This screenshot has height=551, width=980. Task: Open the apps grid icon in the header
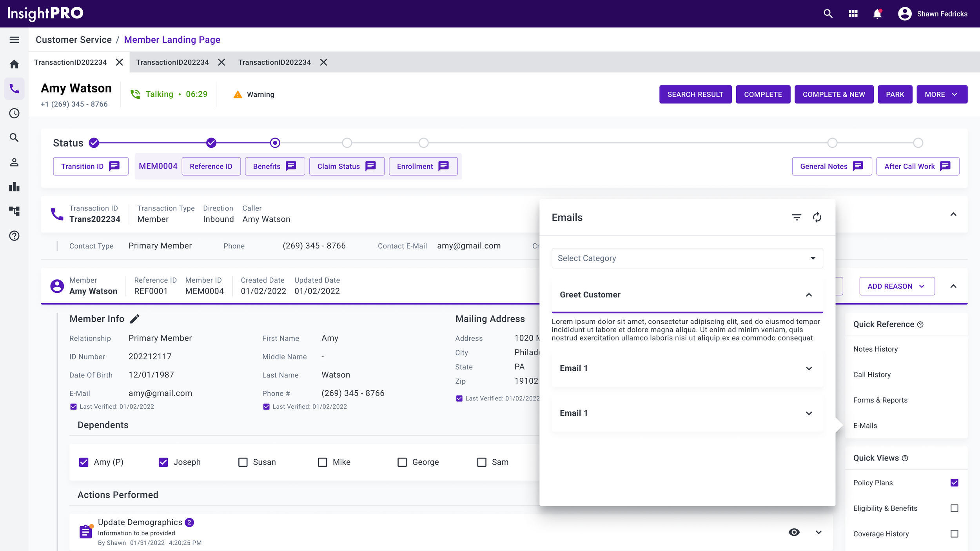(x=853, y=14)
